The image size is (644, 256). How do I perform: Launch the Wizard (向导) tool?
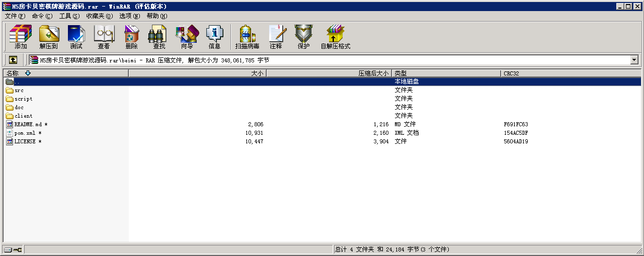pos(187,37)
